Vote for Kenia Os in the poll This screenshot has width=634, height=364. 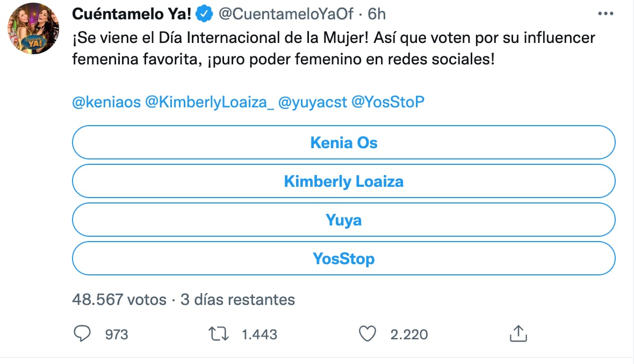[x=343, y=142]
